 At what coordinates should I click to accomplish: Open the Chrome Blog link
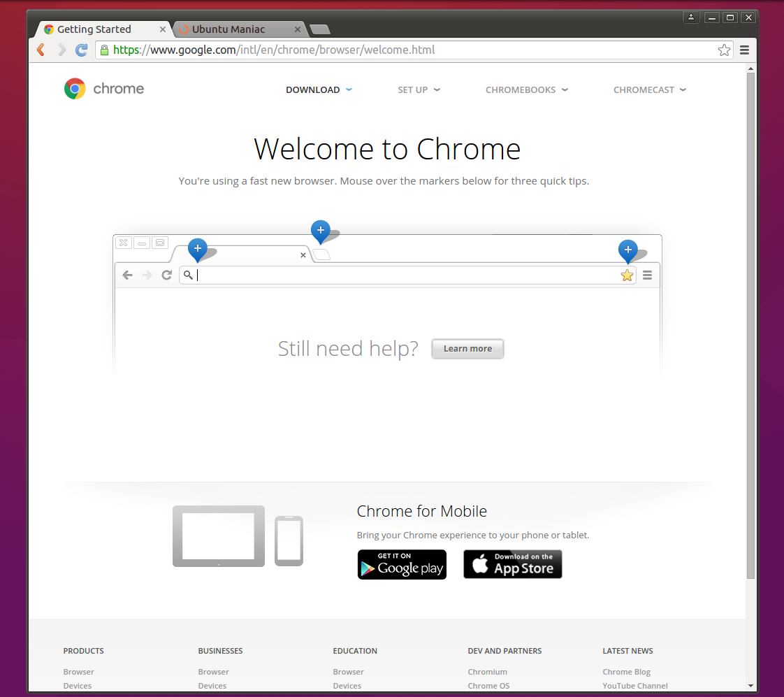pyautogui.click(x=627, y=672)
